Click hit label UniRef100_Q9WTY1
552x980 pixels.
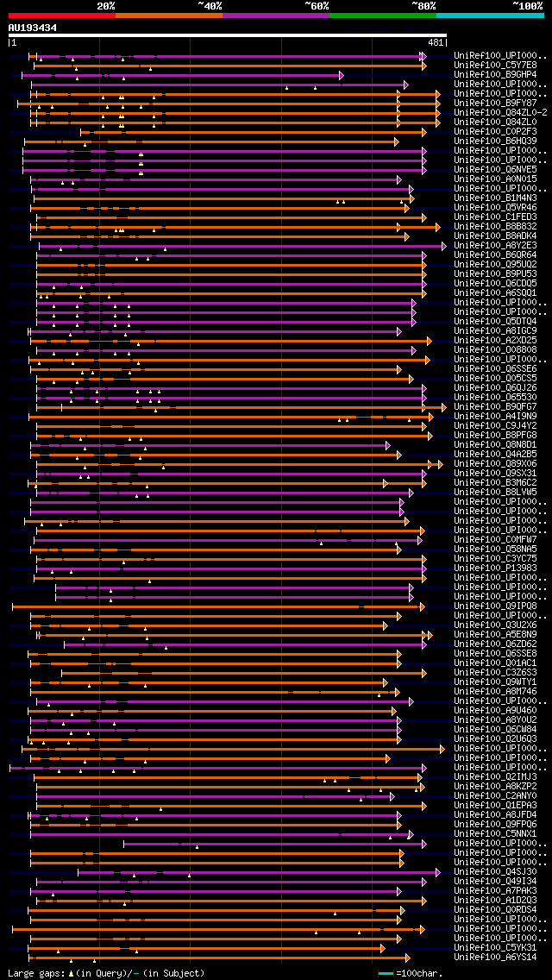[x=495, y=682]
